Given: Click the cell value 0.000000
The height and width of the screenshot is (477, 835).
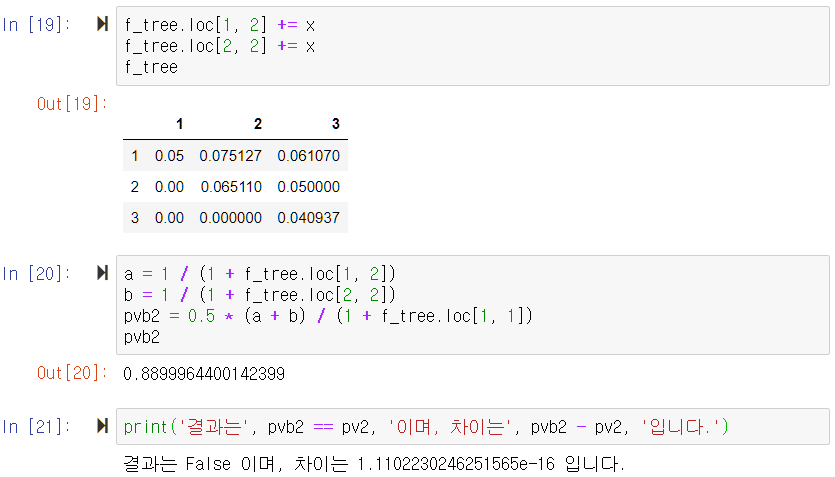Looking at the screenshot, I should coord(231,218).
